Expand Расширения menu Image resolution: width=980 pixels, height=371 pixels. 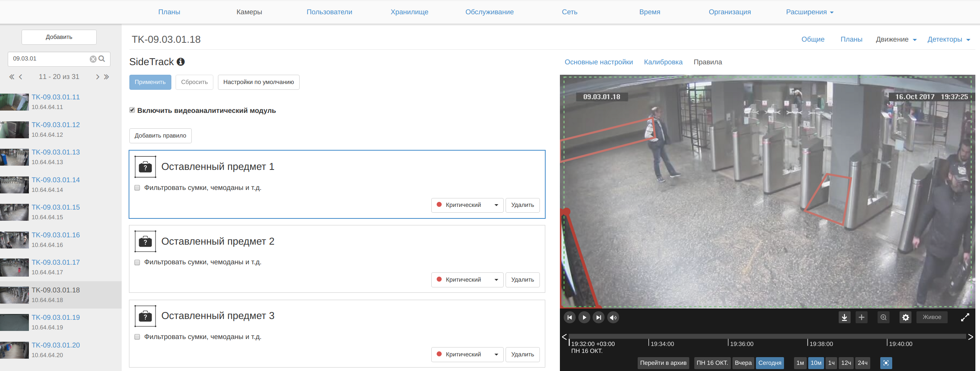click(809, 12)
